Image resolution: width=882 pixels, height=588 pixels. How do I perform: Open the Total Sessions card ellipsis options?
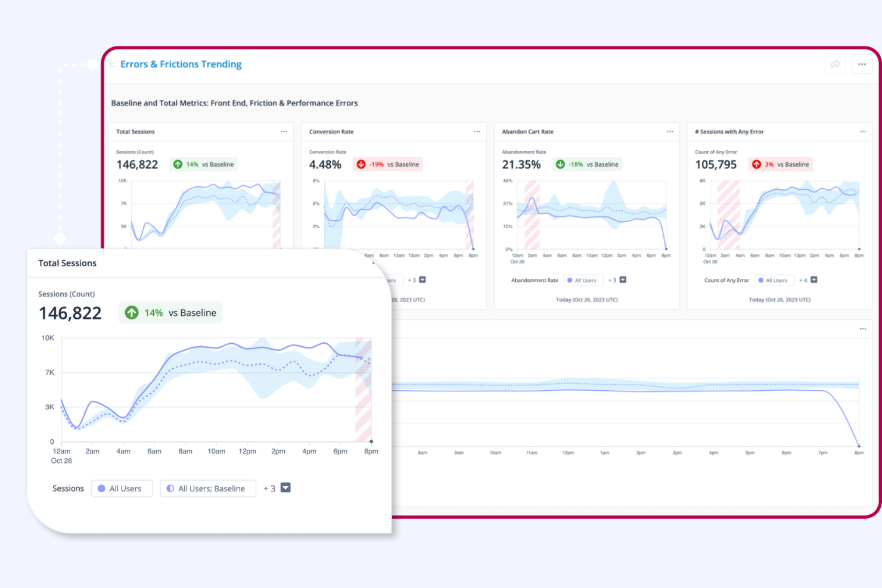[284, 131]
